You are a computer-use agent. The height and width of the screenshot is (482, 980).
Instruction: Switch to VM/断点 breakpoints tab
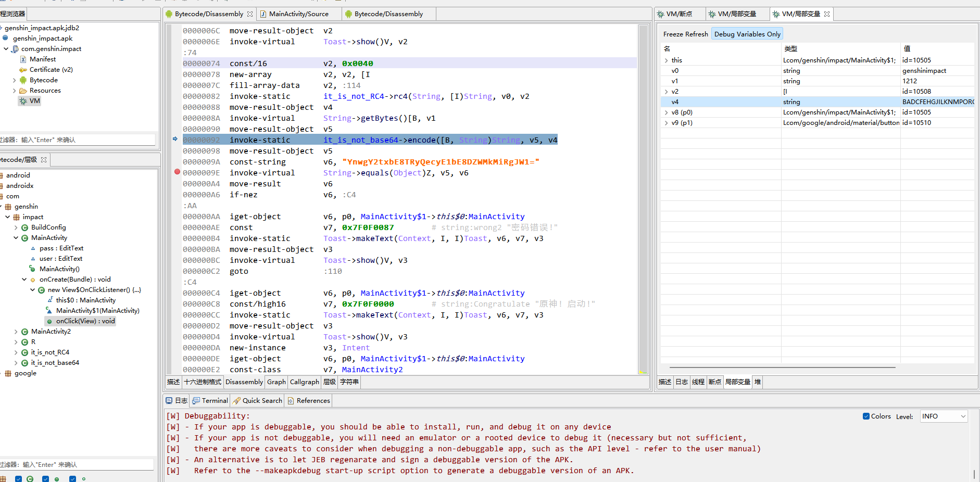point(679,14)
